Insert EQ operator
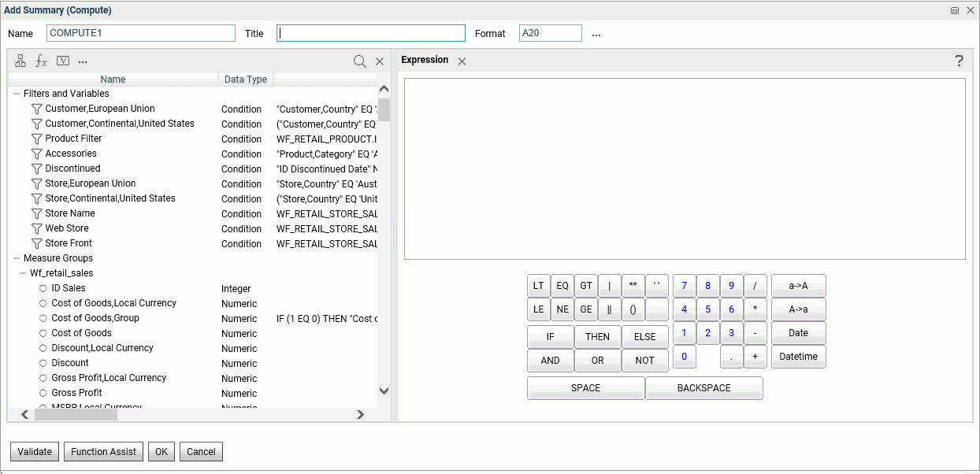 (x=562, y=286)
